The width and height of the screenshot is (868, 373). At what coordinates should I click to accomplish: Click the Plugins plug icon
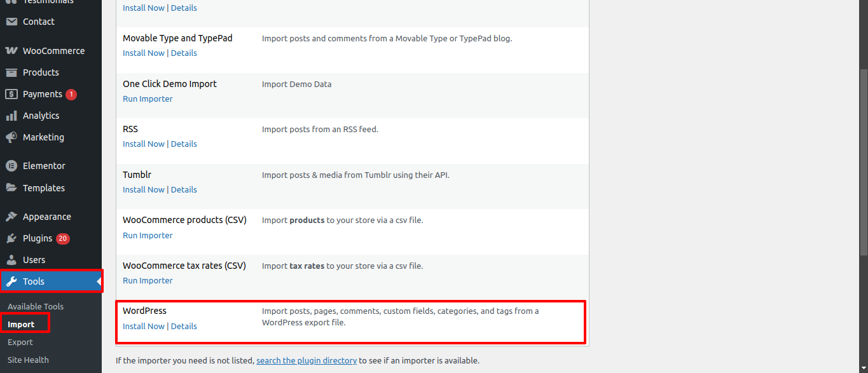(11, 238)
